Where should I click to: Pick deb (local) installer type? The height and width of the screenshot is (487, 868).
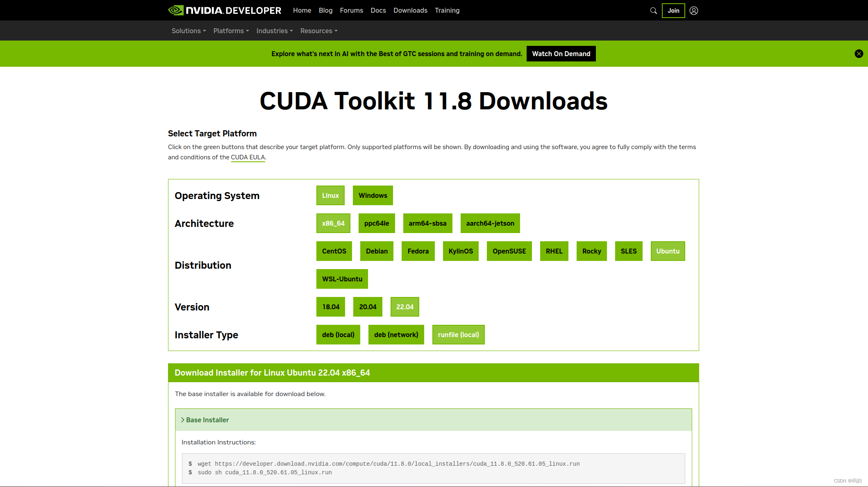[x=338, y=335]
